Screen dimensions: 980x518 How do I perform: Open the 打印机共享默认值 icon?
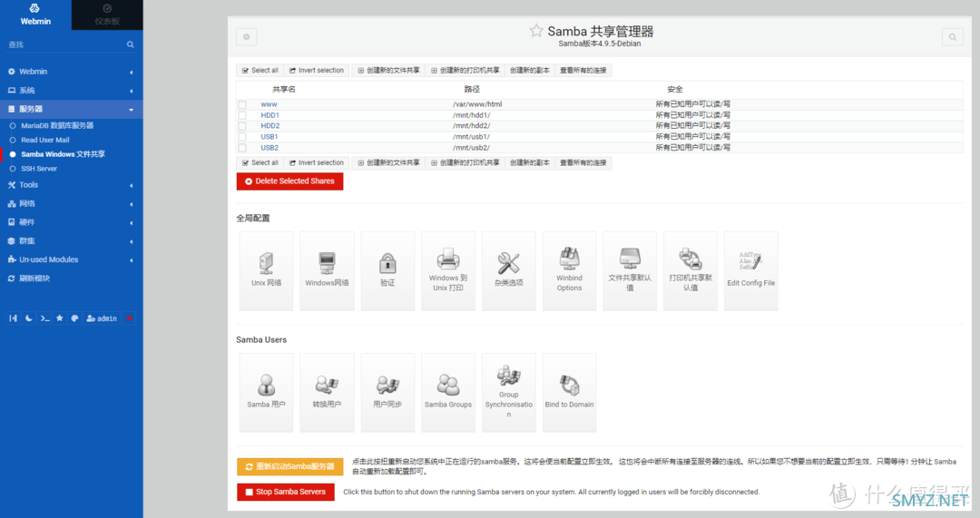691,270
